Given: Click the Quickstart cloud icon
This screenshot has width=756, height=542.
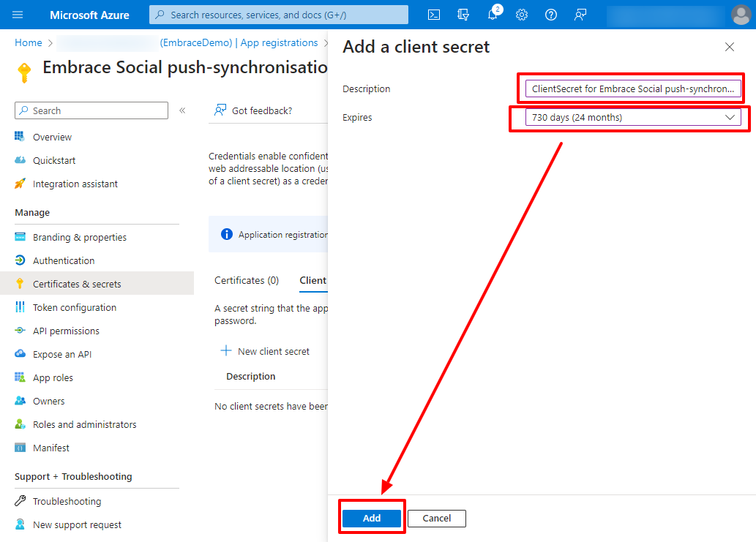Looking at the screenshot, I should pyautogui.click(x=20, y=160).
